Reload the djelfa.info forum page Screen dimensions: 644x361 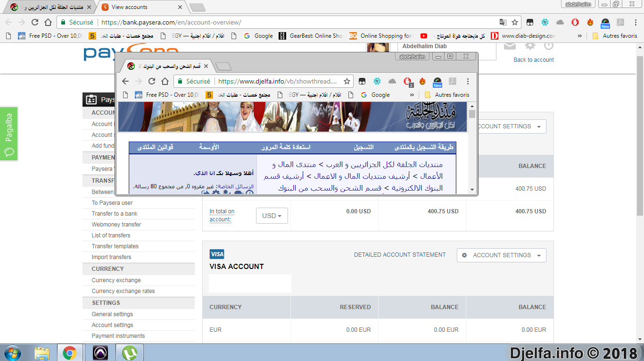click(152, 81)
